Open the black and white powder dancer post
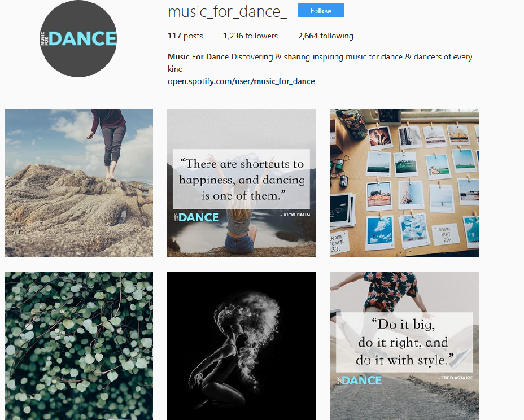 point(242,346)
